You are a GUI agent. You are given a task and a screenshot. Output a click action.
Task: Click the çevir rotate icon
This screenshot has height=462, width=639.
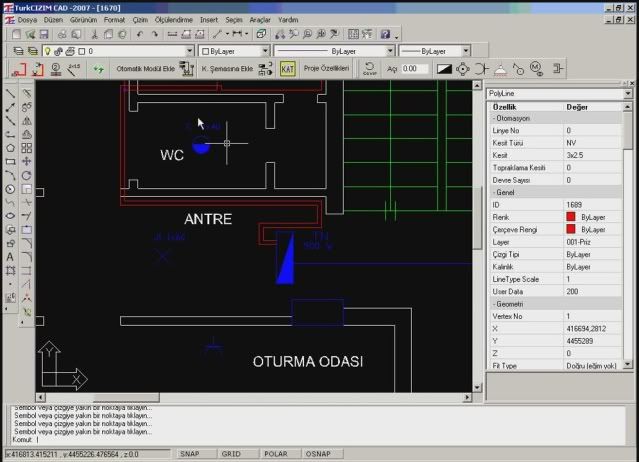pyautogui.click(x=369, y=68)
